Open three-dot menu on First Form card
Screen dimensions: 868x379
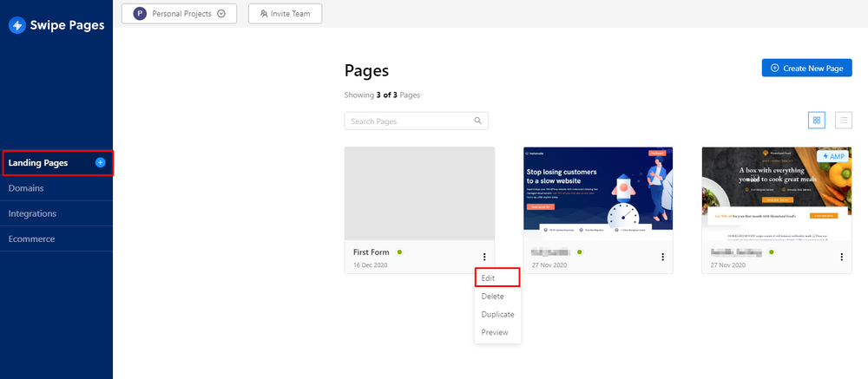coord(484,257)
